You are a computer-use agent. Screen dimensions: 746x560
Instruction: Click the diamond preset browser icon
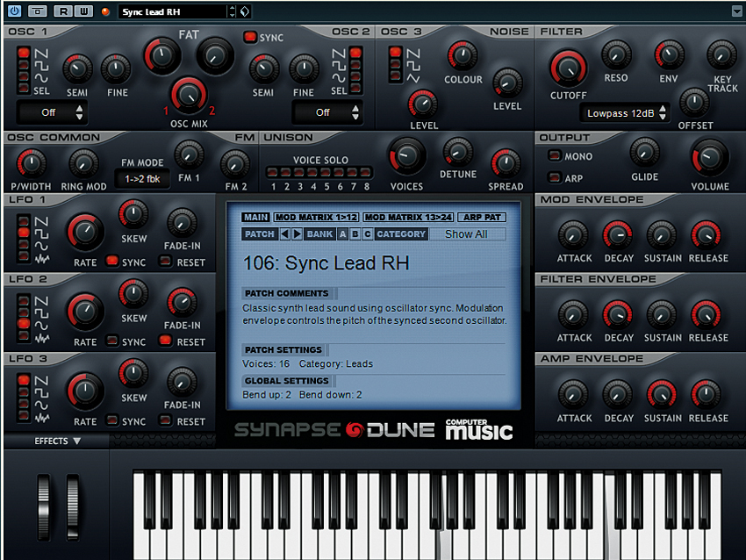[245, 11]
